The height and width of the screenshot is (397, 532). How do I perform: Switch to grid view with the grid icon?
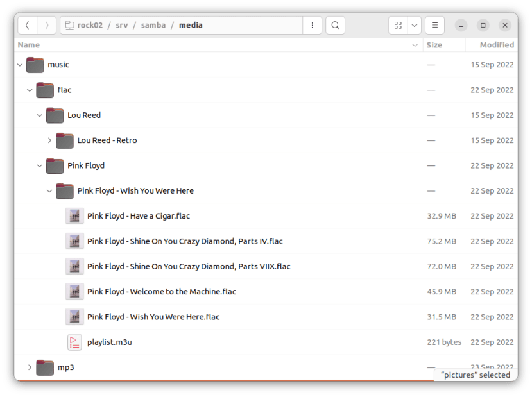(x=398, y=25)
